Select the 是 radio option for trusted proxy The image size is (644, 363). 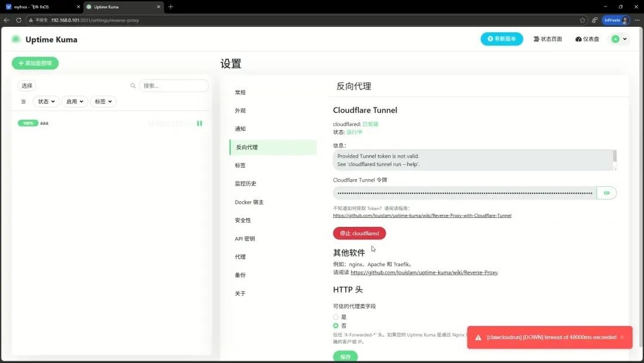tap(336, 317)
